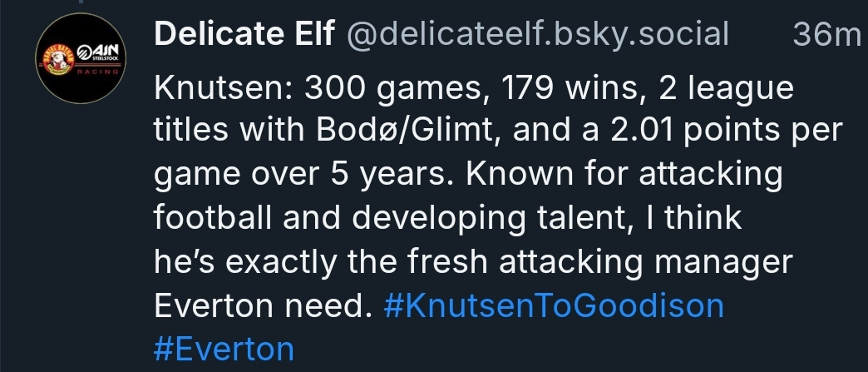Open the @delicateelf.bsky.social handle link
Viewport: 868px width, 372px height.
(x=537, y=35)
